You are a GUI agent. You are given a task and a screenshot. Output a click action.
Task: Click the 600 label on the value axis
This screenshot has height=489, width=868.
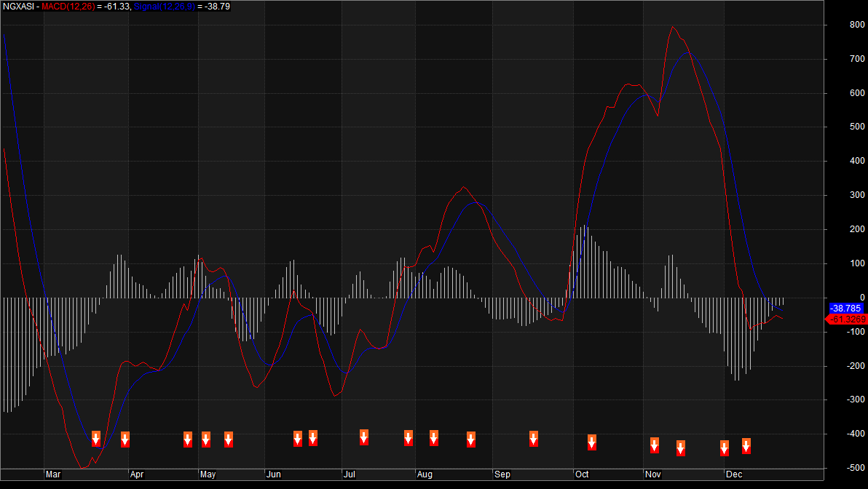click(857, 93)
